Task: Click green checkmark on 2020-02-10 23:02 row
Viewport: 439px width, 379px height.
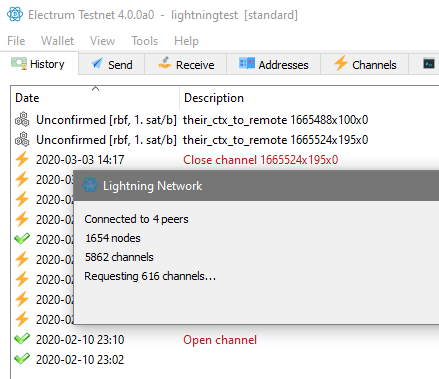Action: pyautogui.click(x=22, y=359)
